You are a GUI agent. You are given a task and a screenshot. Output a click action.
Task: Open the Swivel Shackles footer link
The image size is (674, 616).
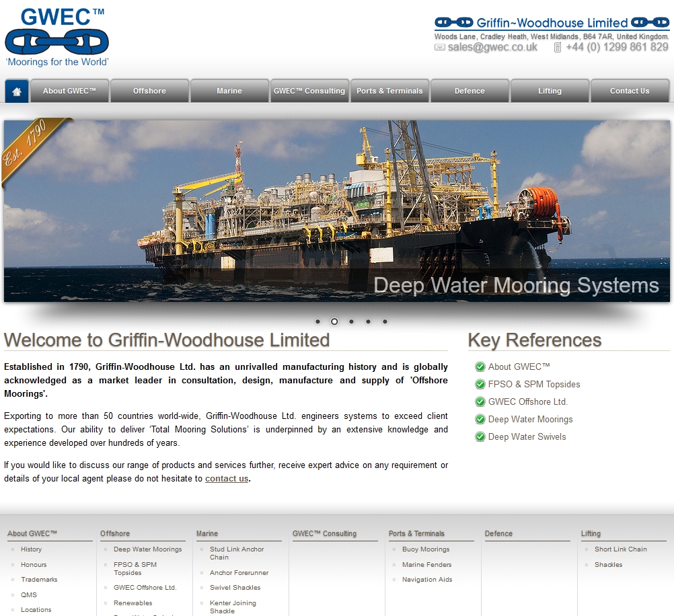(x=235, y=588)
